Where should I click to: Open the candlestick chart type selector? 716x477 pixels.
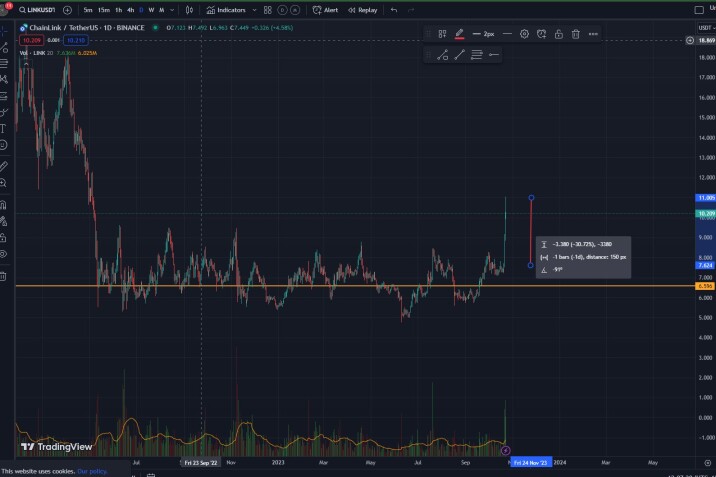tap(190, 10)
